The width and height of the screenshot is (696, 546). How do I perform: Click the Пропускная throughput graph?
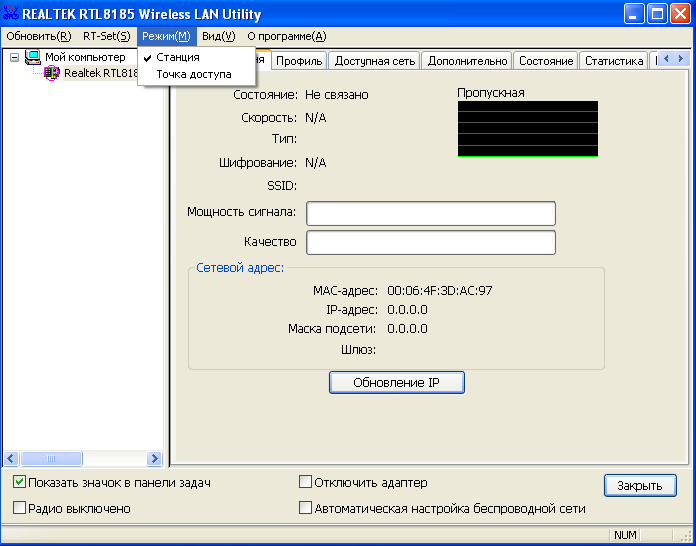tap(528, 129)
